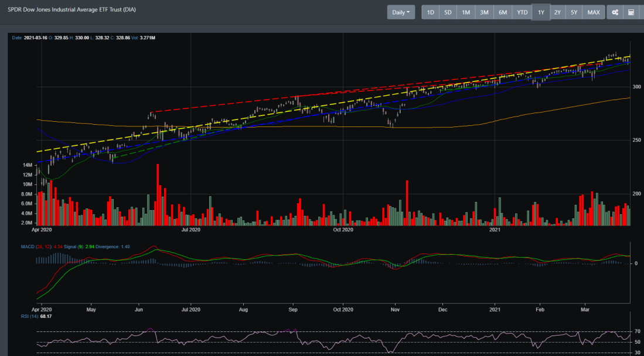Switch to the 5Y time range

click(574, 12)
